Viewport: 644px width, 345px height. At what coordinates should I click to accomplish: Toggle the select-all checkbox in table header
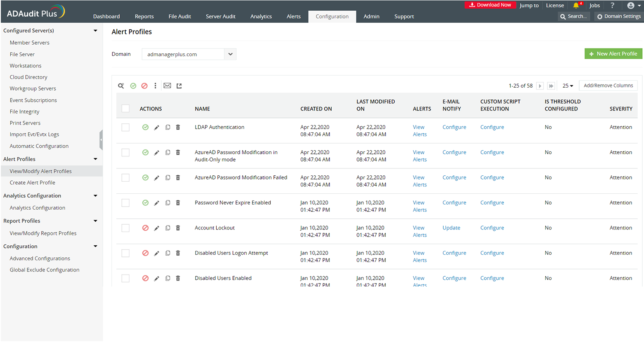(x=125, y=109)
